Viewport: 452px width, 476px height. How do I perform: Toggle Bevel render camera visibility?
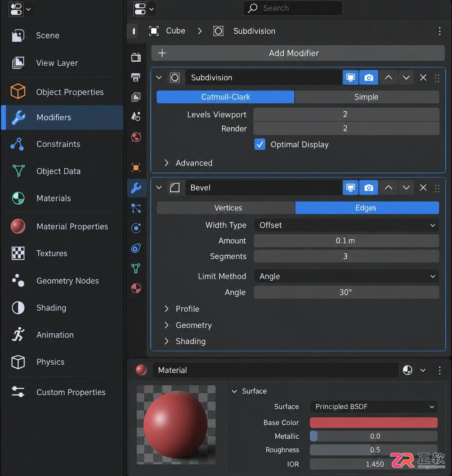(369, 188)
